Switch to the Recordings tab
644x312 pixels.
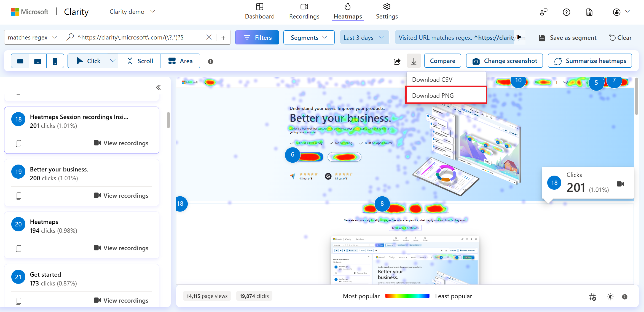[x=304, y=11]
